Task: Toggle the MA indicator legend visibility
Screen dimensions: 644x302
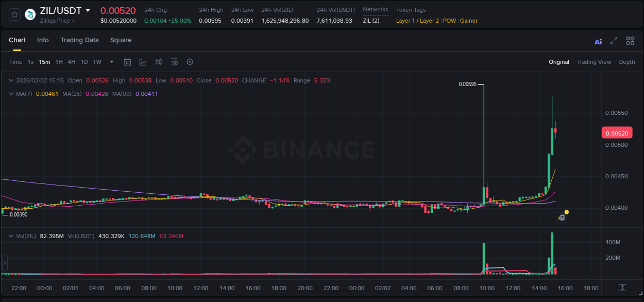Action: (11, 94)
